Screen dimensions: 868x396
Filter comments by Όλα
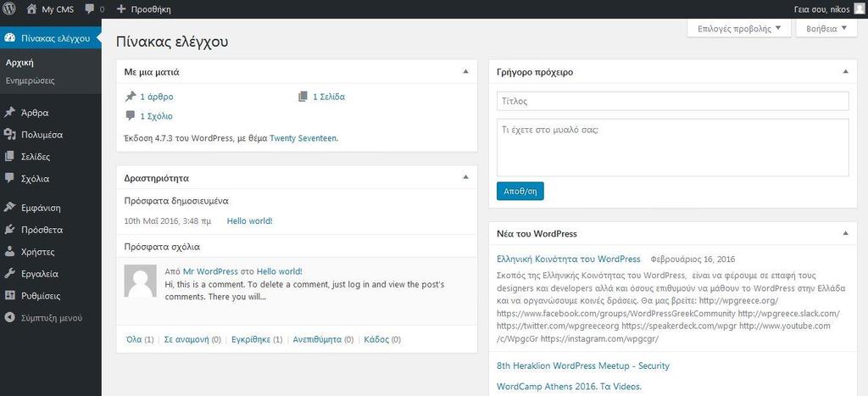[134, 339]
